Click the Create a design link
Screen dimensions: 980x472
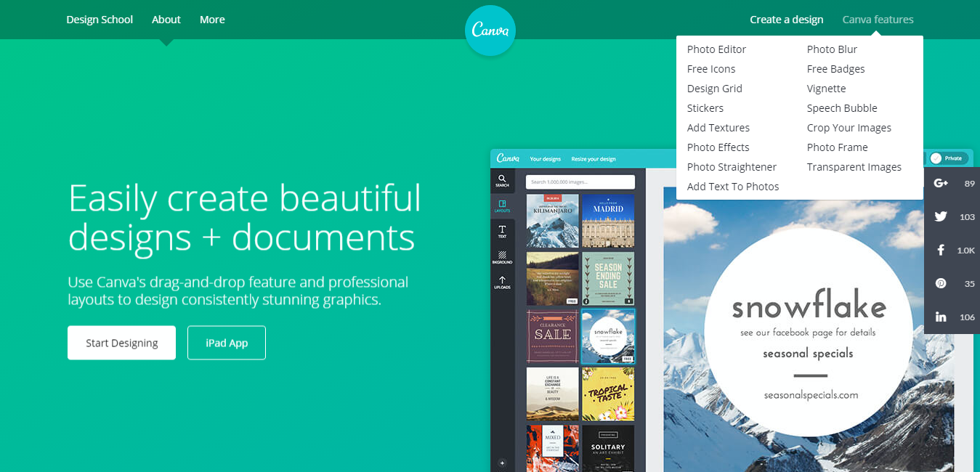(x=787, y=20)
